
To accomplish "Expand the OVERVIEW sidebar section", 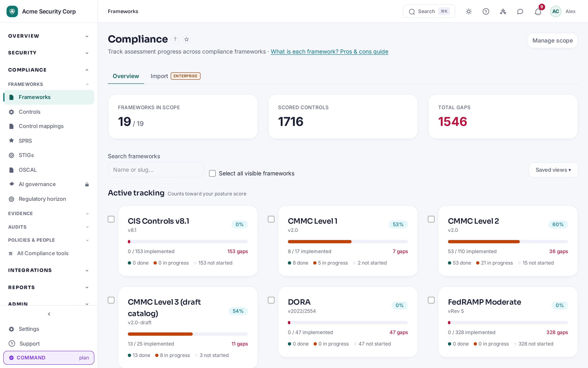I will click(49, 36).
